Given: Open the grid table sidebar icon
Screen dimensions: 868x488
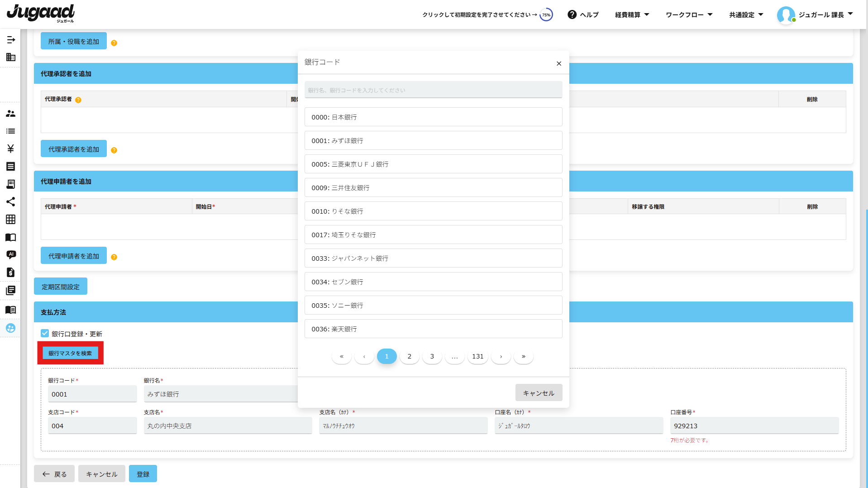Looking at the screenshot, I should pyautogui.click(x=10, y=220).
